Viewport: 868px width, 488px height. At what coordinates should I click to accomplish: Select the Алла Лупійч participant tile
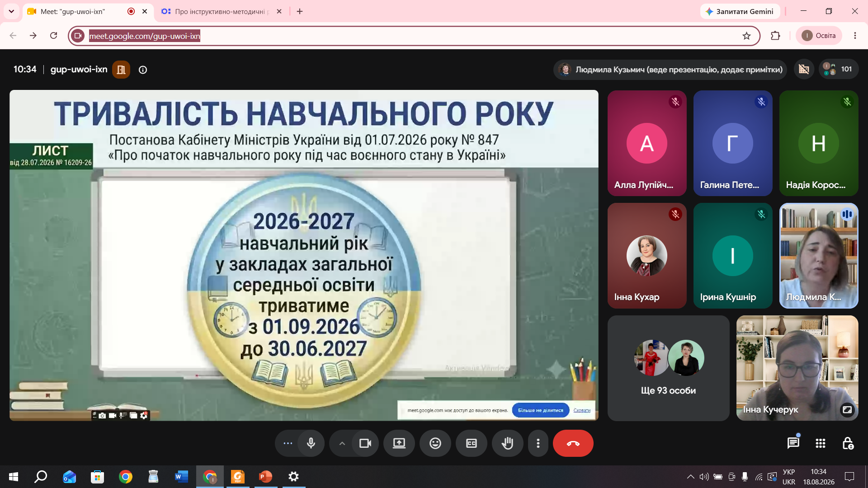coord(647,143)
